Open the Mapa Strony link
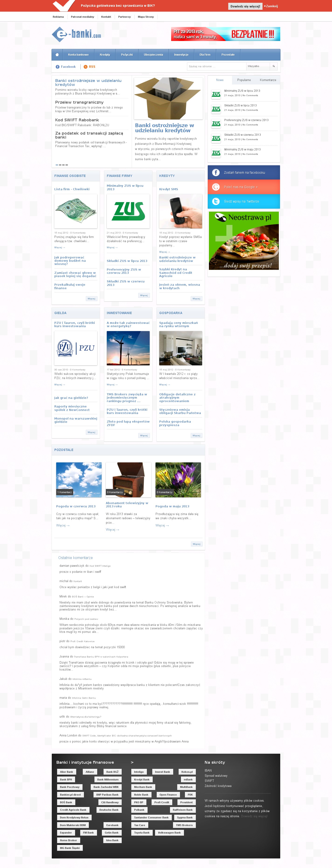This screenshot has height=868, width=332. pos(146,17)
